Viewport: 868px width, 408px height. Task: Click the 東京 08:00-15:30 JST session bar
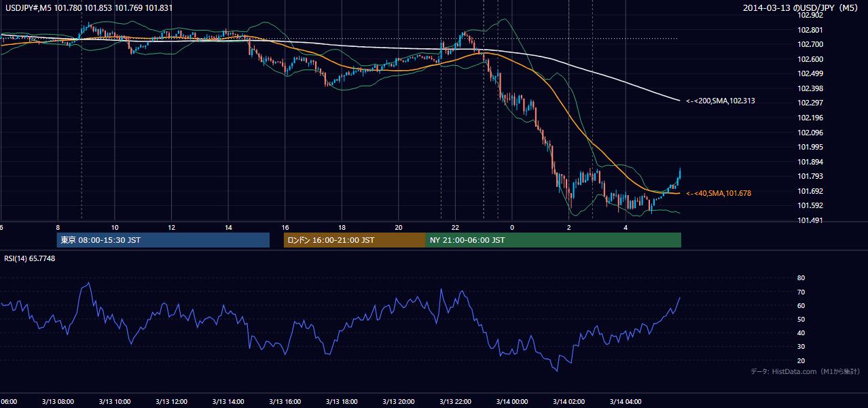(x=163, y=240)
